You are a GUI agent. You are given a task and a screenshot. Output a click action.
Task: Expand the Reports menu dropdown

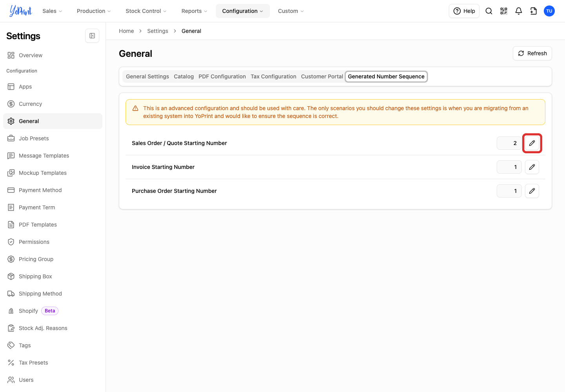tap(194, 11)
